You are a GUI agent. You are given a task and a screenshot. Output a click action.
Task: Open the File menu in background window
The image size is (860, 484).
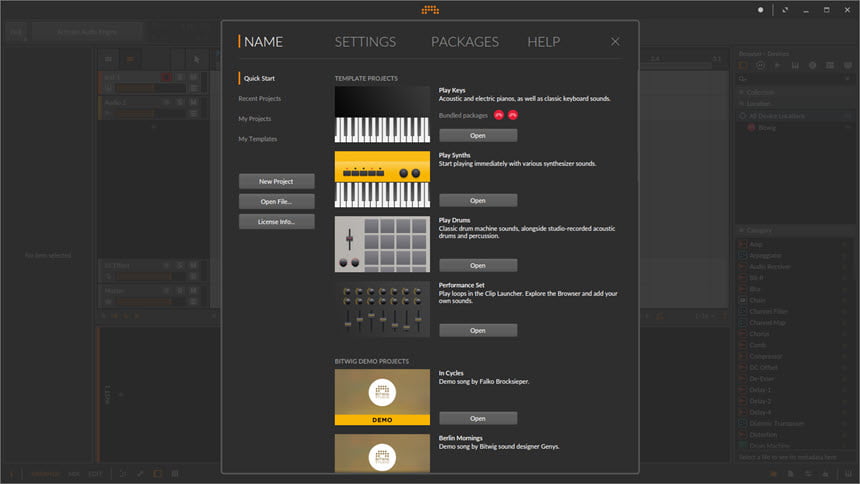pyautogui.click(x=16, y=32)
